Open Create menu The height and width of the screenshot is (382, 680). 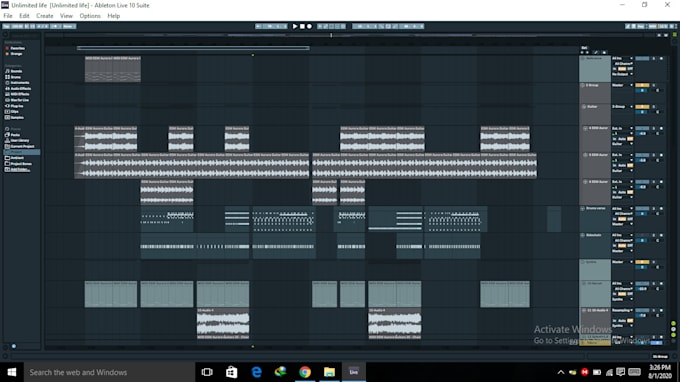pos(45,16)
